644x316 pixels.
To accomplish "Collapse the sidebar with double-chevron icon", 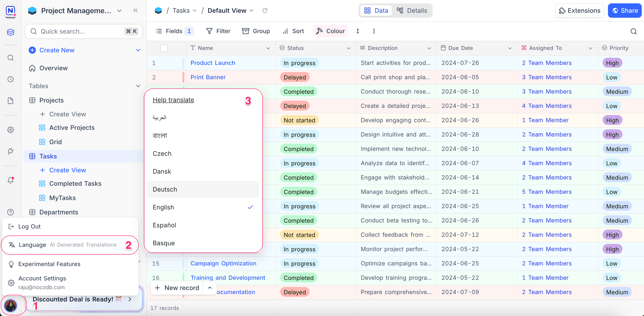I will (x=135, y=11).
